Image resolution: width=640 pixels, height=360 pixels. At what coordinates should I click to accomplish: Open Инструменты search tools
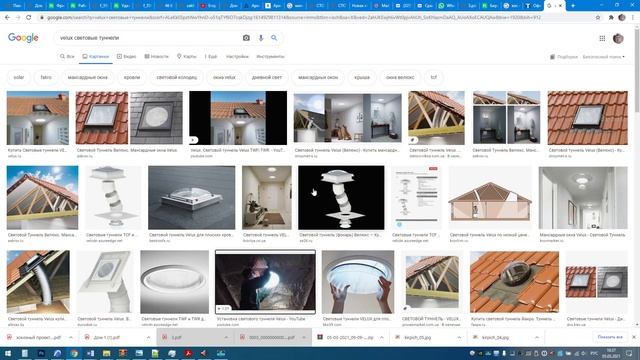(x=270, y=56)
